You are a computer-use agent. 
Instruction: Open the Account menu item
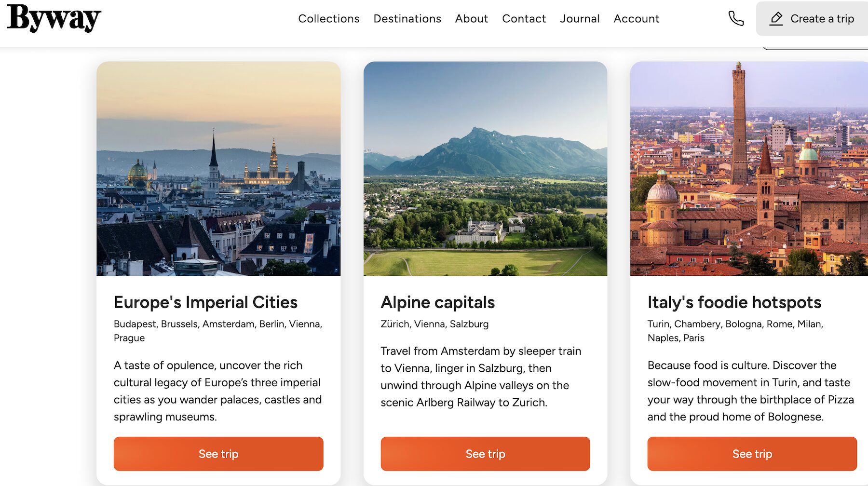[x=636, y=19]
